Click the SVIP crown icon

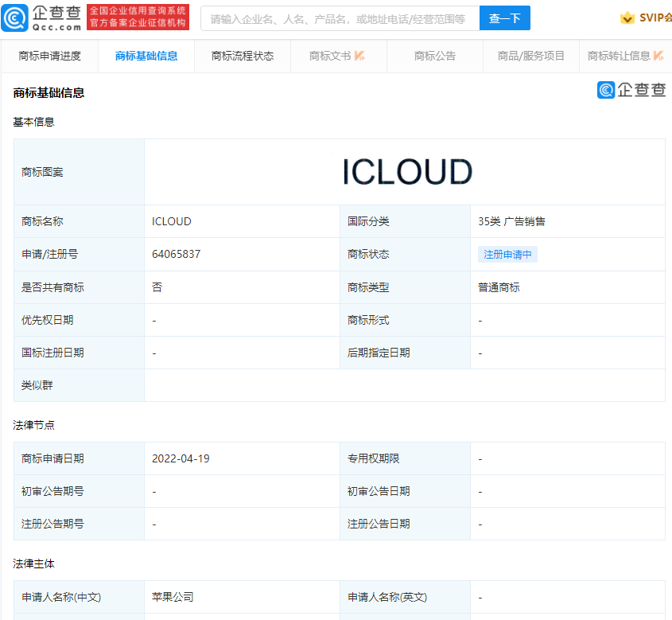click(627, 18)
